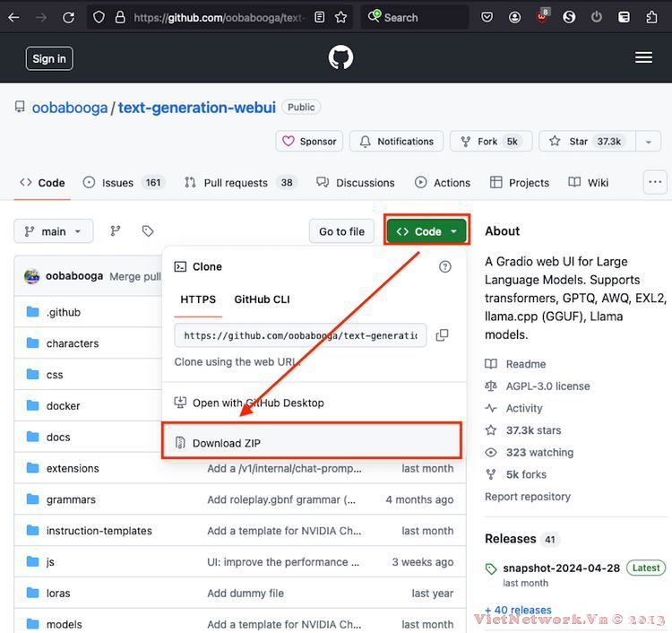The width and height of the screenshot is (672, 633).
Task: Choose Open with GitHub Desktop
Action: pos(258,403)
